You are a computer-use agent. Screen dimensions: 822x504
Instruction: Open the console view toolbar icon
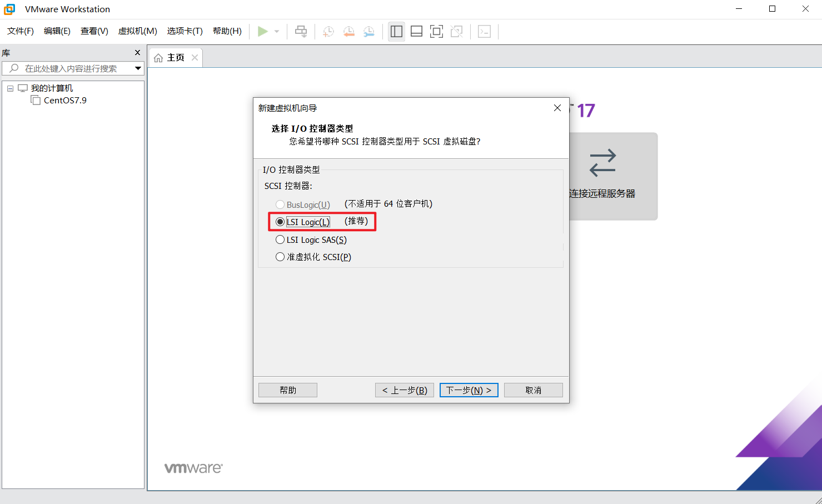[485, 32]
